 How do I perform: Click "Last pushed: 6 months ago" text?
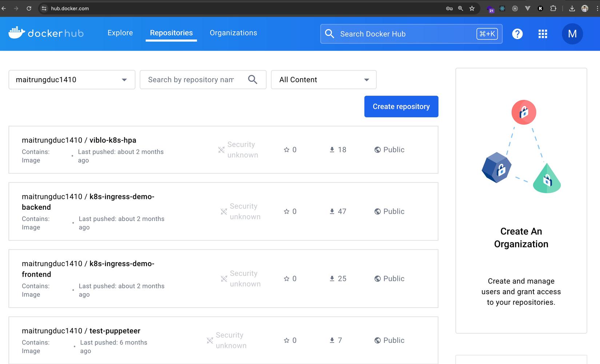114,347
